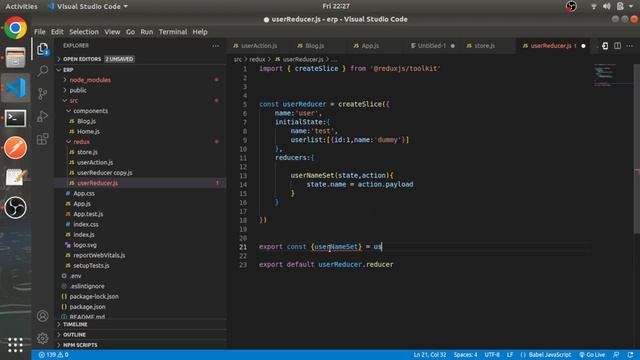Click the UTF-8 encoding selector
640x360 pixels.
coord(492,355)
